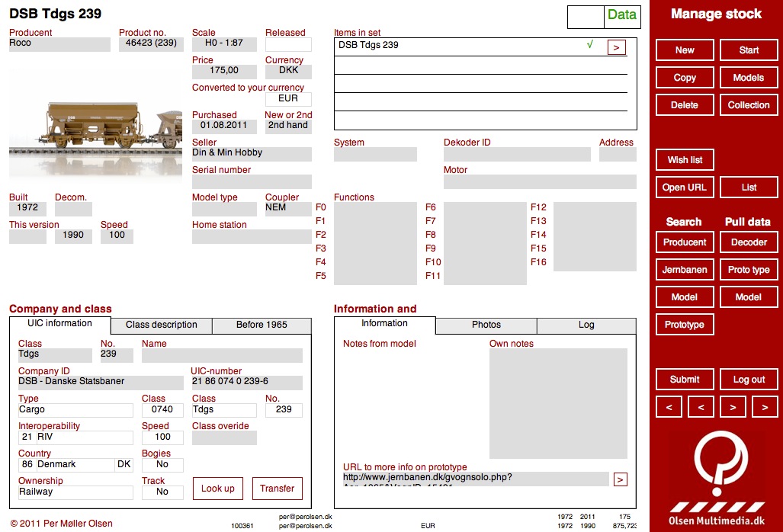Click the Open URL button
The width and height of the screenshot is (783, 532).
coord(685,187)
